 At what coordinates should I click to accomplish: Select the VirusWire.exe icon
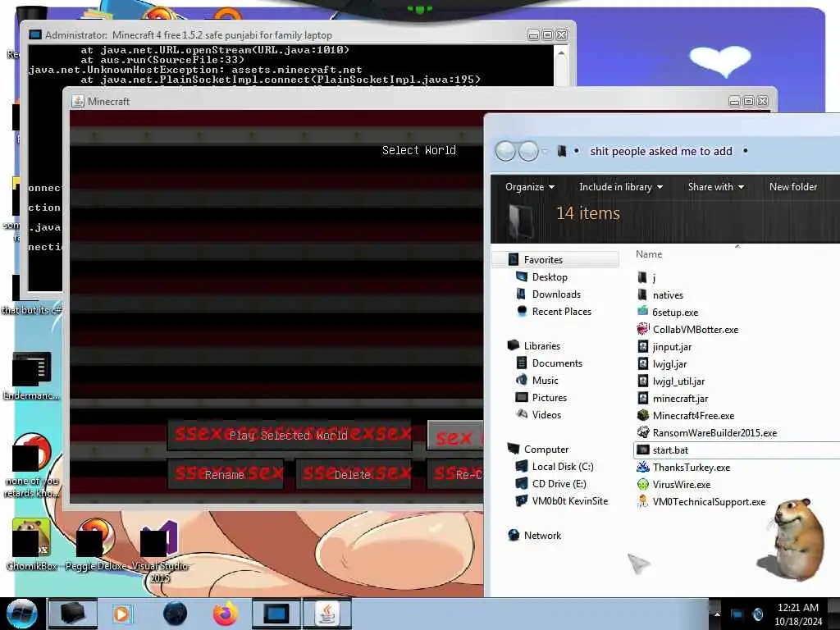642,484
